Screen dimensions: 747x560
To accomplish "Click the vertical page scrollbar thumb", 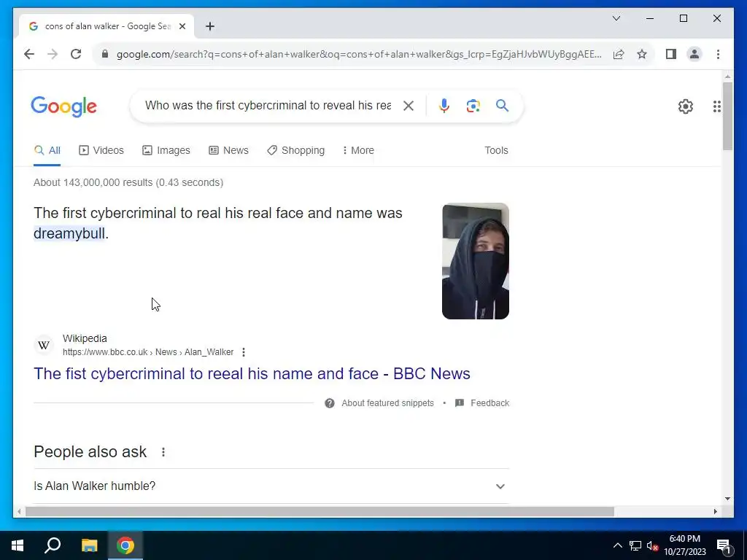I will (x=727, y=116).
